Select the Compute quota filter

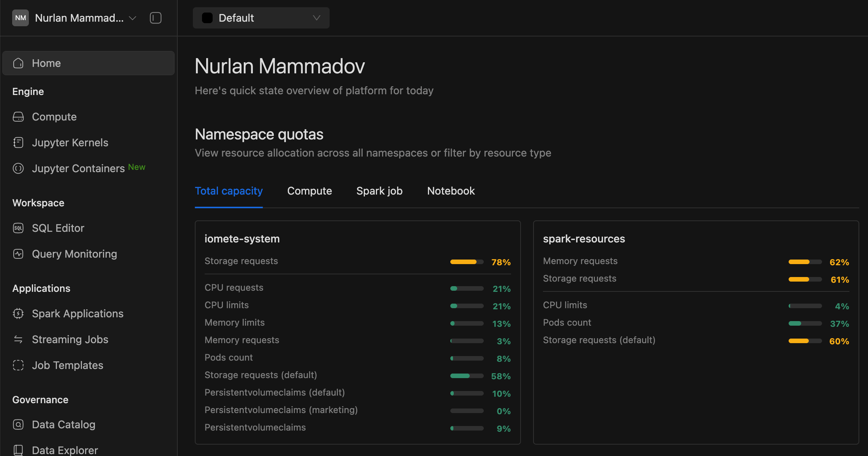309,191
